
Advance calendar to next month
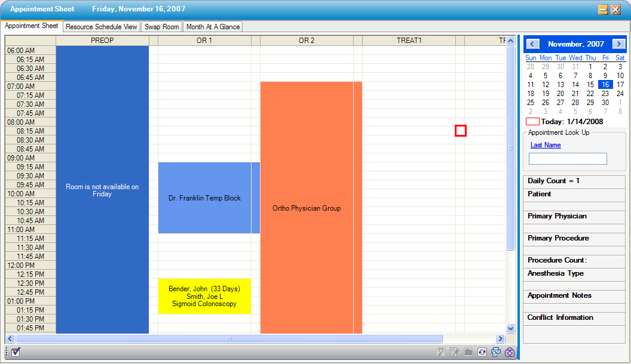[618, 44]
